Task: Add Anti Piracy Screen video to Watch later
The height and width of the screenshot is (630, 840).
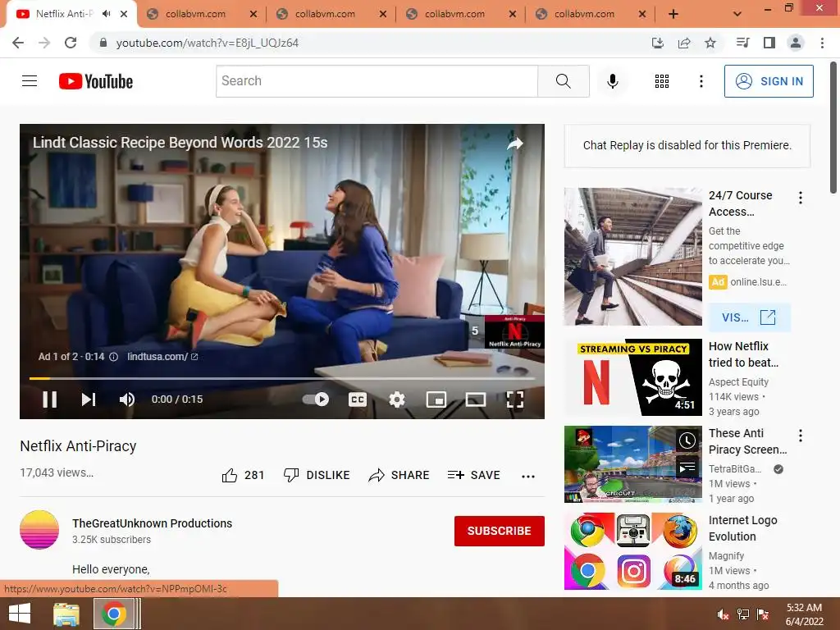Action: 687,441
